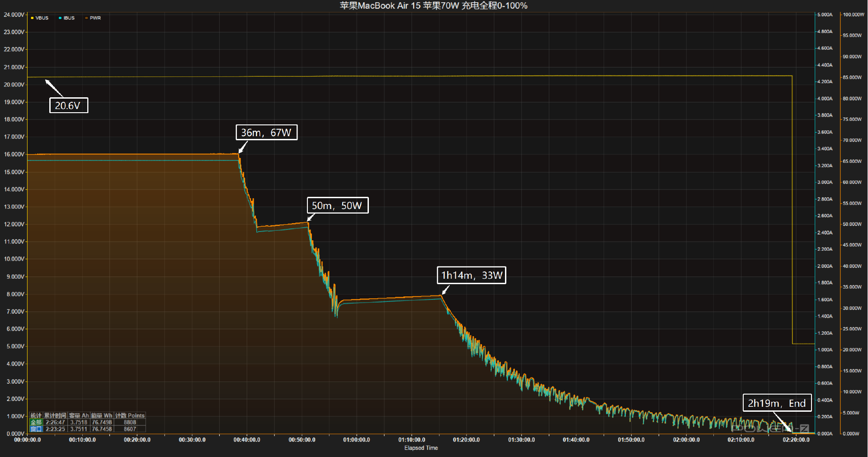The height and width of the screenshot is (457, 868).
Task: Select the green 全部 row label
Action: point(36,422)
